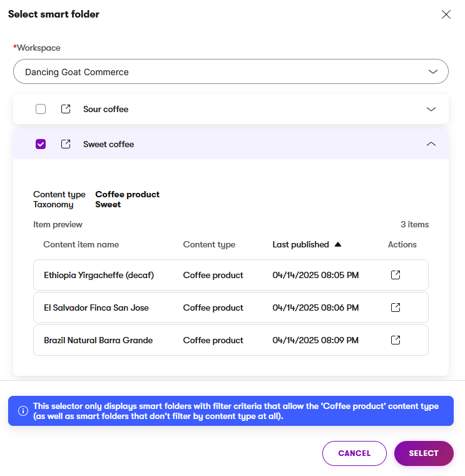Confirm with the Select button

tap(424, 453)
